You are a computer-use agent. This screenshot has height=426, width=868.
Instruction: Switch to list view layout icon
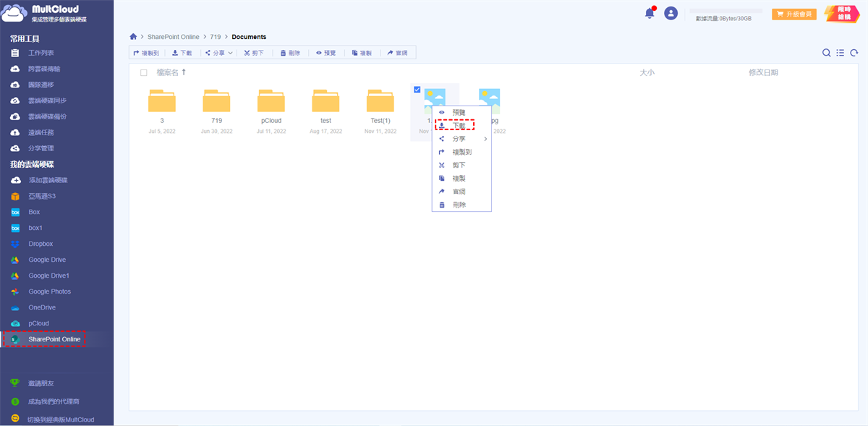841,53
